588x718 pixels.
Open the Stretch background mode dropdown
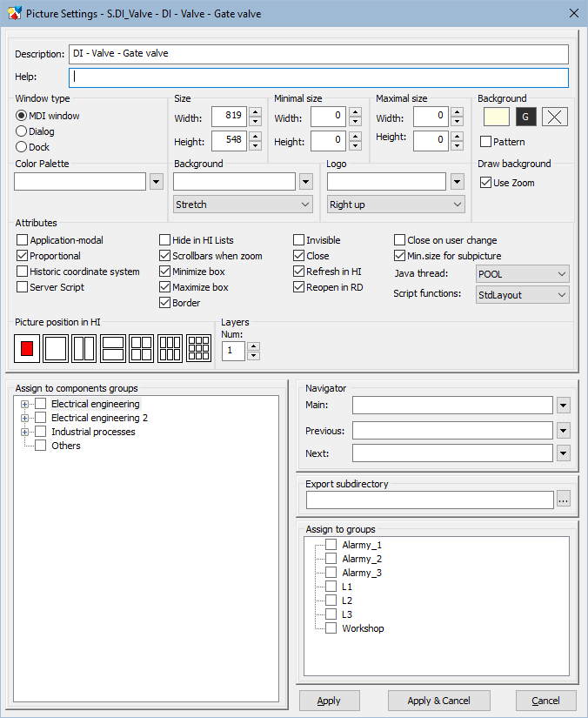[x=243, y=205]
